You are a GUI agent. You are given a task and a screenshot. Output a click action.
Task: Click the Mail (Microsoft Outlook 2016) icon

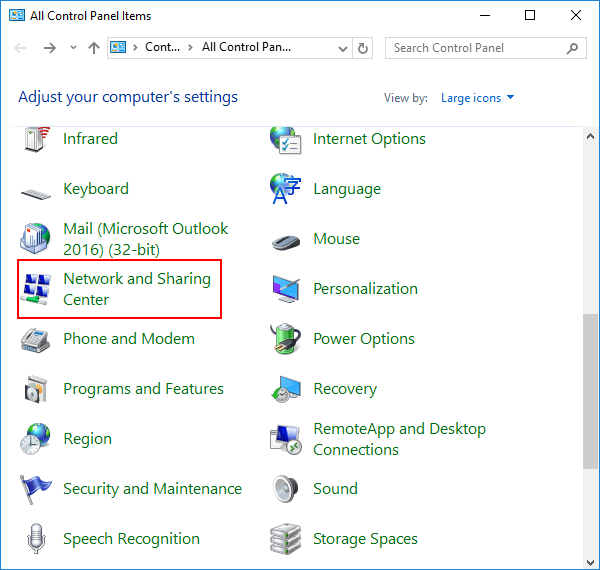click(35, 239)
